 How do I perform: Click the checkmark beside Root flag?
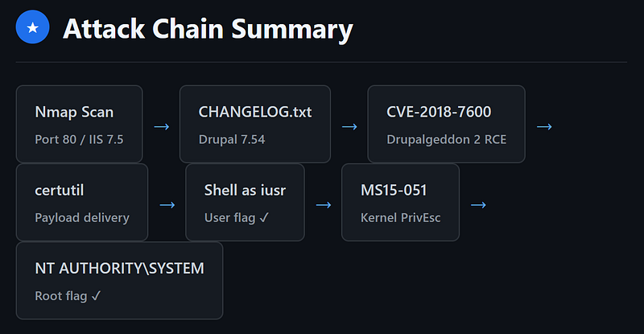coord(97,295)
